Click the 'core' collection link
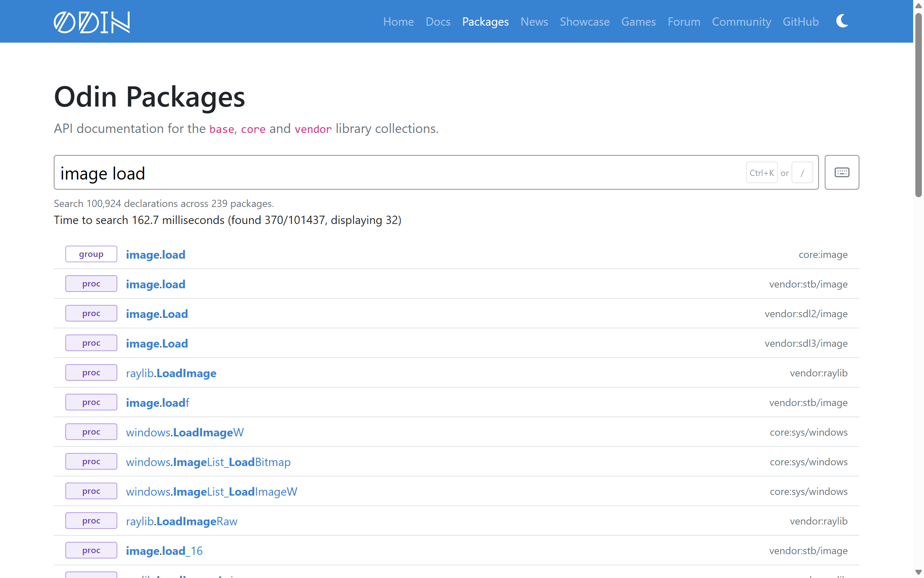924x578 pixels. 253,129
